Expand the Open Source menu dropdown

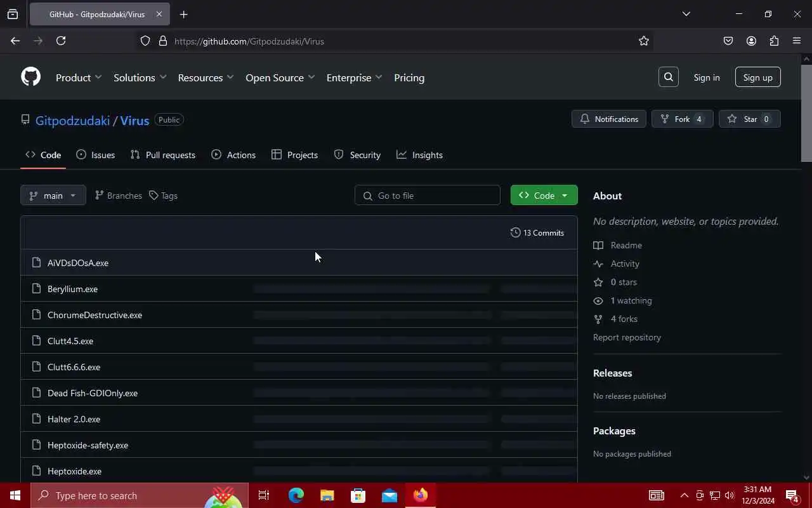280,77
